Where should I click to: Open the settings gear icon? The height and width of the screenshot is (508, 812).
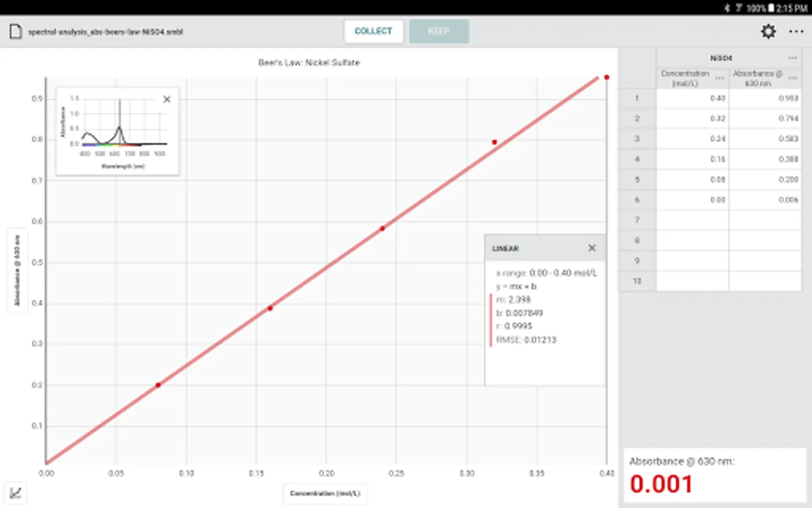tap(768, 32)
